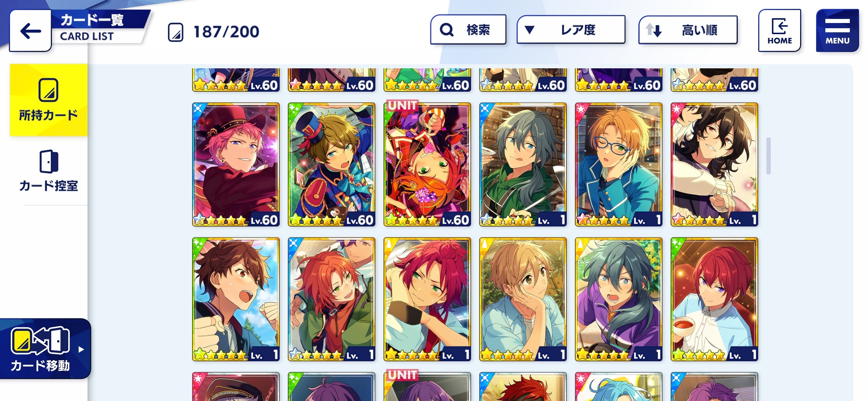This screenshot has height=401, width=868.
Task: Switch to the カード控室 card room tab
Action: 49,171
